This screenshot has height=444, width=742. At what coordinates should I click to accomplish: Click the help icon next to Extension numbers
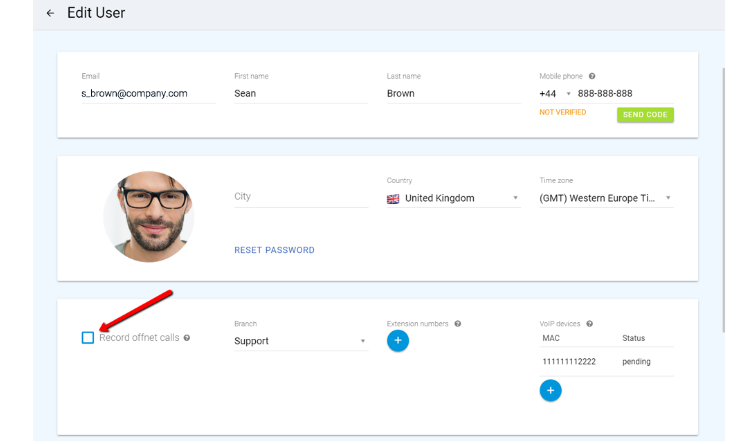pyautogui.click(x=457, y=324)
